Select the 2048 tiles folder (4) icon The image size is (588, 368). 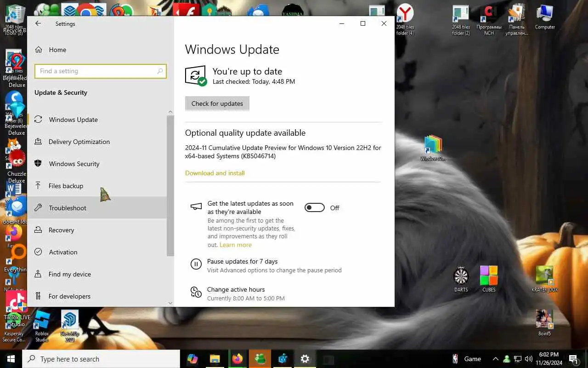[405, 21]
